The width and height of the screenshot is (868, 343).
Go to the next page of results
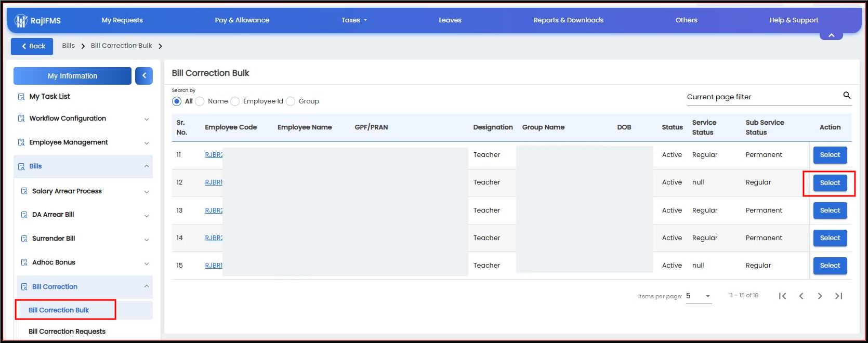click(x=820, y=296)
